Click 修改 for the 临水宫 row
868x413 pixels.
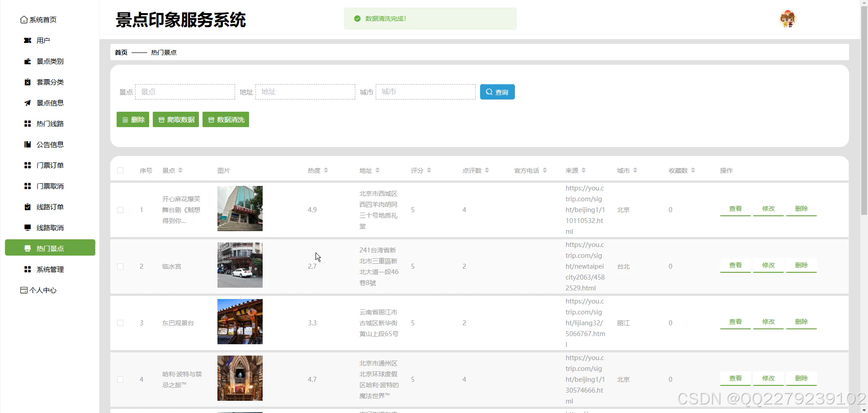(x=769, y=266)
